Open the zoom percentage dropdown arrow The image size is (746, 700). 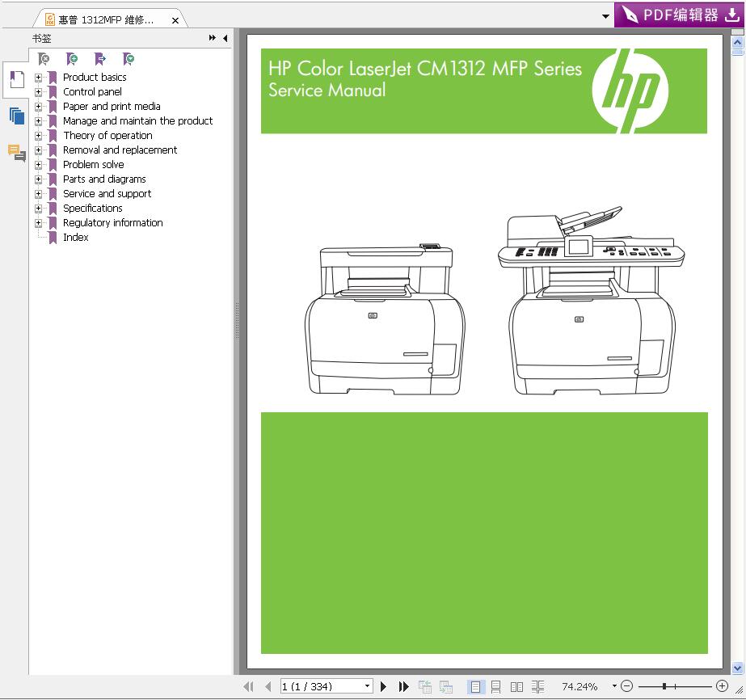[x=614, y=686]
